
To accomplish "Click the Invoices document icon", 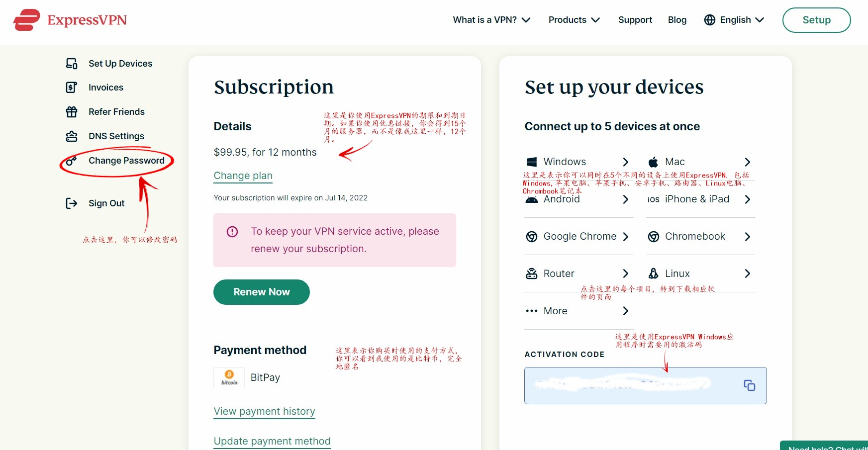I will coord(72,88).
